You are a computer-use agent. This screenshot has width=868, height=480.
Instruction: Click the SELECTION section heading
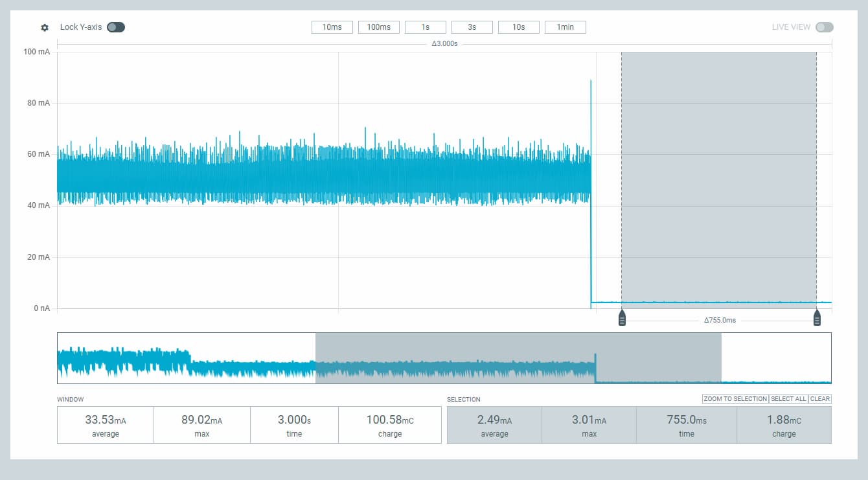[464, 400]
